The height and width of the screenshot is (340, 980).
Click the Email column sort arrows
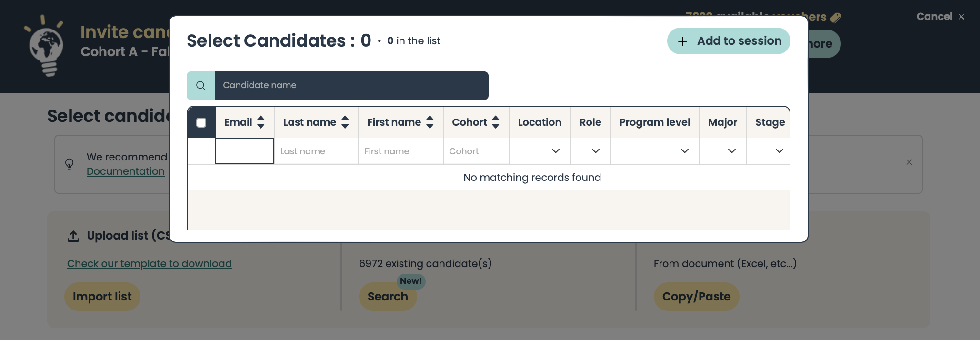click(x=260, y=122)
